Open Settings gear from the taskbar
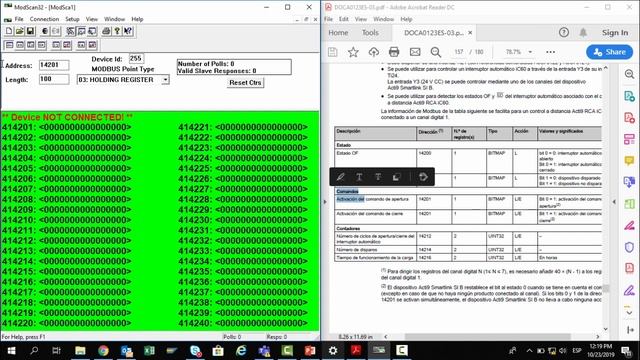640x360 pixels. pyautogui.click(x=333, y=351)
